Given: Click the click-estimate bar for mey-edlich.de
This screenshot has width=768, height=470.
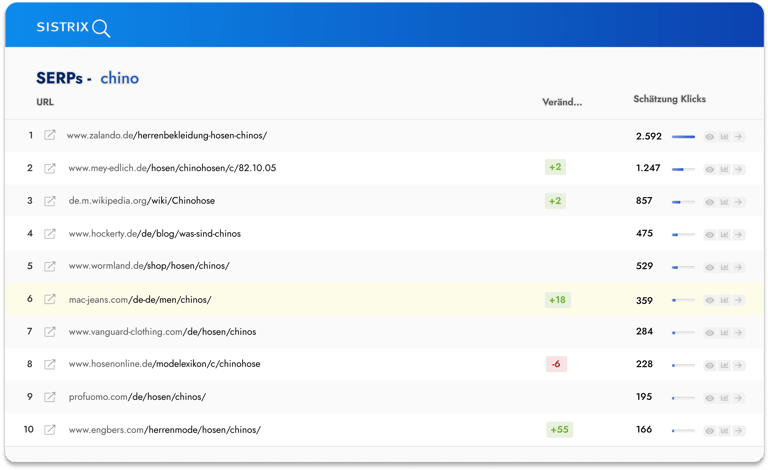Looking at the screenshot, I should 683,169.
